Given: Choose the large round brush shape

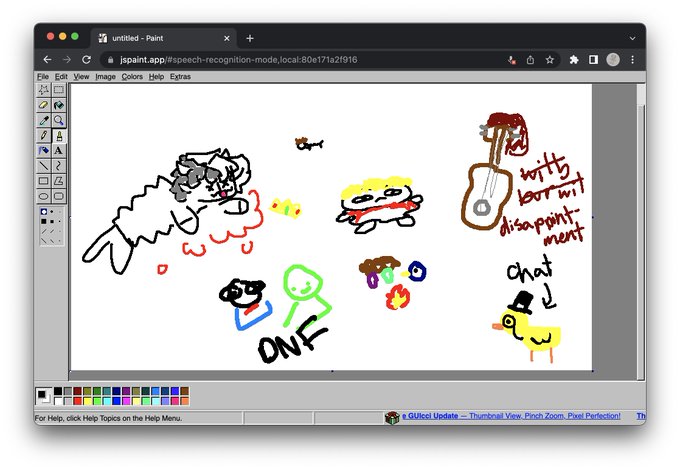Looking at the screenshot, I should pyautogui.click(x=44, y=212).
